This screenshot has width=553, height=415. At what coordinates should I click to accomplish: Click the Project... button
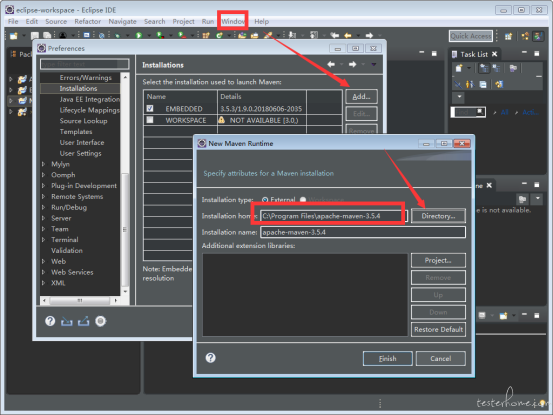(438, 260)
